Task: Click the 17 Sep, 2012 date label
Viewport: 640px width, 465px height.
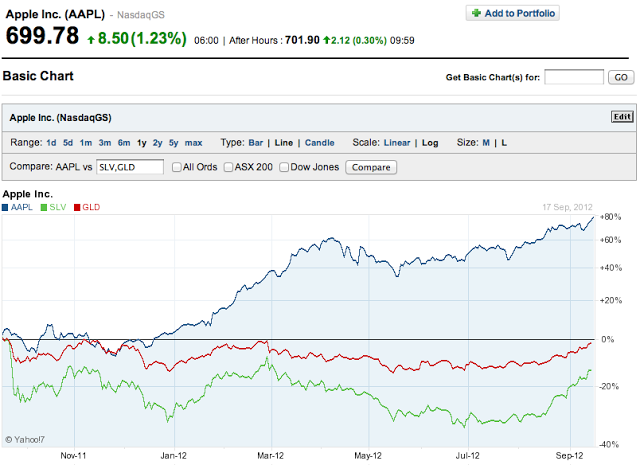Action: coord(567,207)
